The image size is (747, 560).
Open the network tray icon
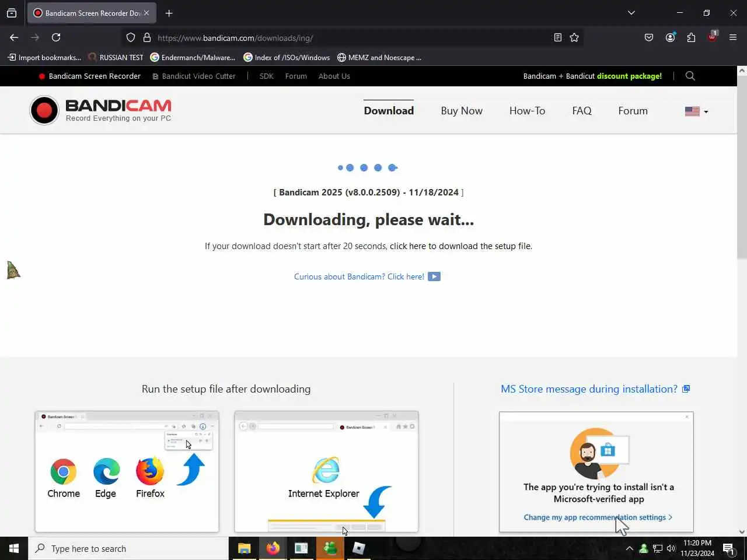657,548
